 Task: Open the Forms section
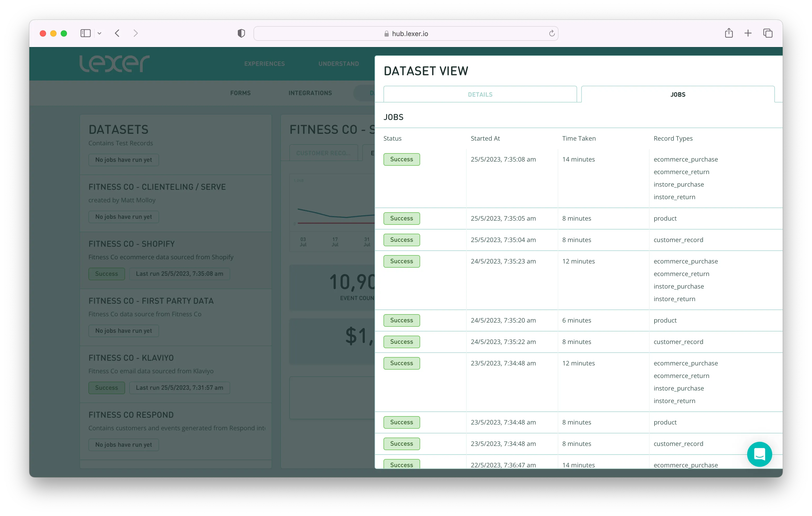coord(240,93)
